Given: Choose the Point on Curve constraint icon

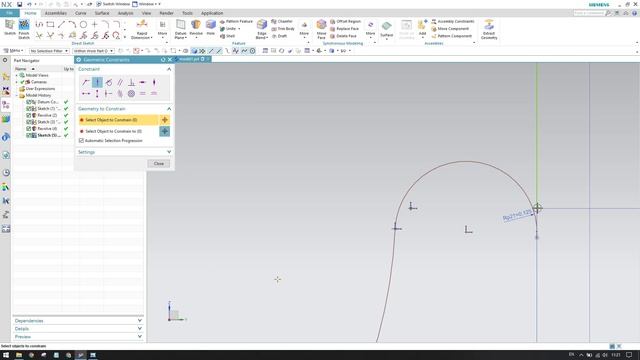Looking at the screenshot, I should click(97, 82).
